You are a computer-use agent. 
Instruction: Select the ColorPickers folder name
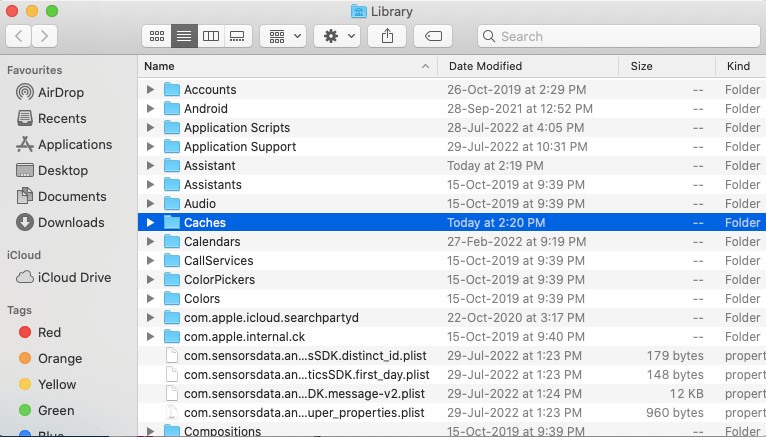click(219, 280)
